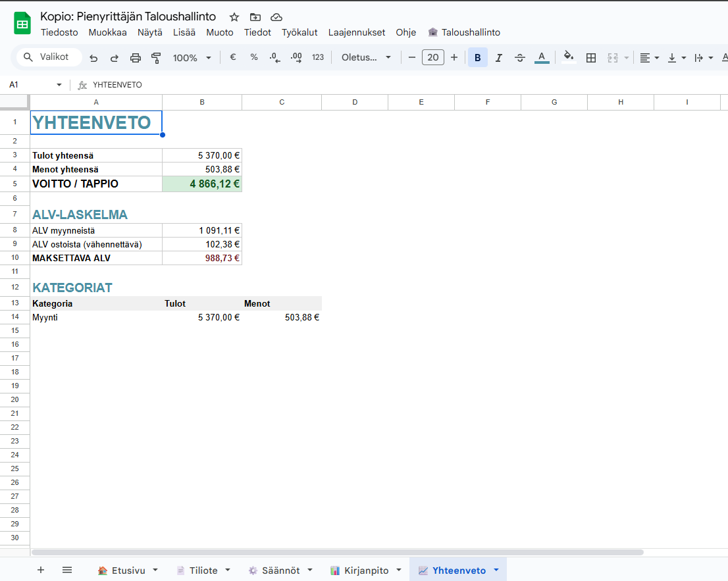This screenshot has width=728, height=581.
Task: Click the redo arrow icon
Action: click(x=115, y=58)
